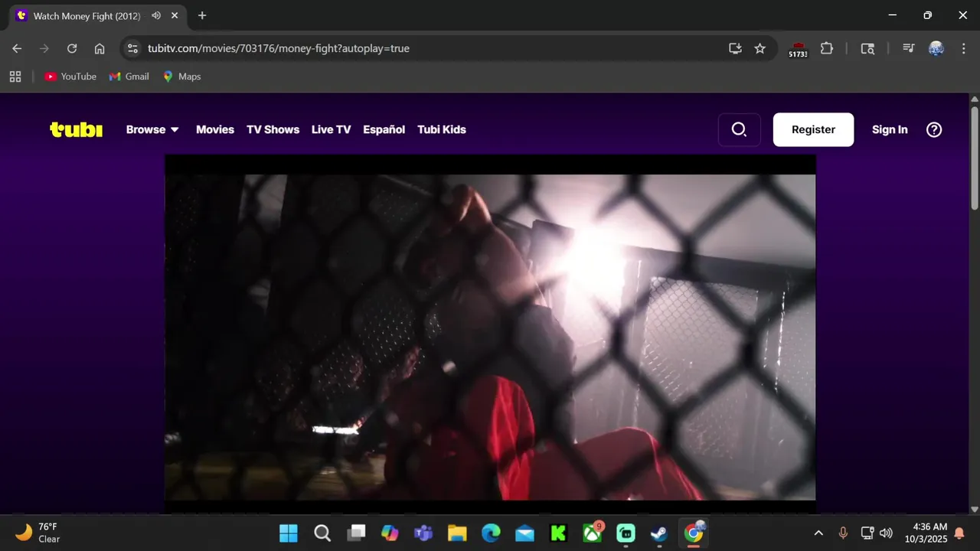Open the weather widget showing 76°F
980x551 pixels.
(x=38, y=533)
